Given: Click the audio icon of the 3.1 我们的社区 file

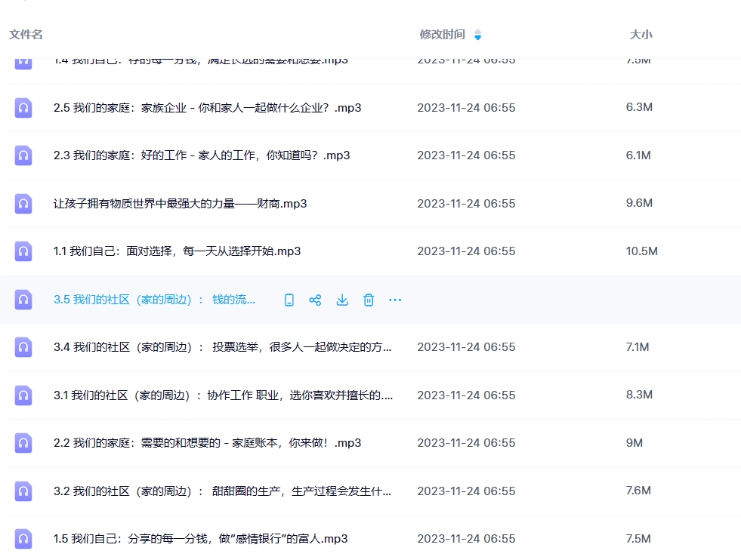Looking at the screenshot, I should click(x=23, y=395).
